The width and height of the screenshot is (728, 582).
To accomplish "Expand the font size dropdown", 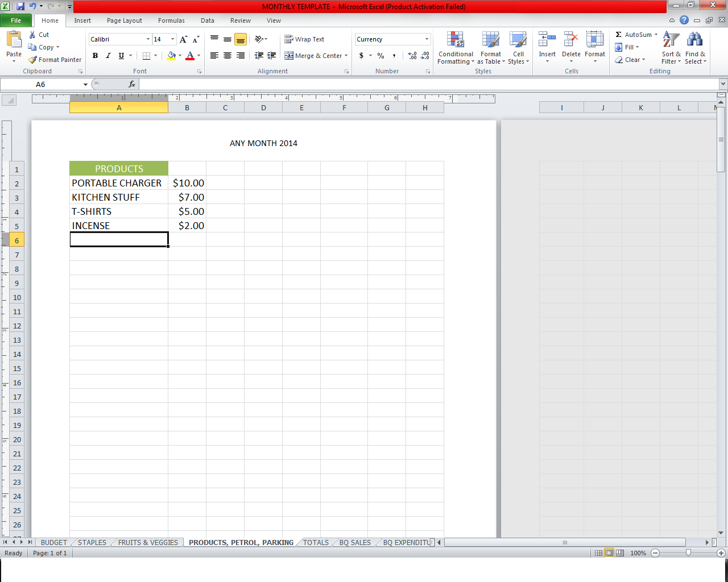I will [173, 39].
